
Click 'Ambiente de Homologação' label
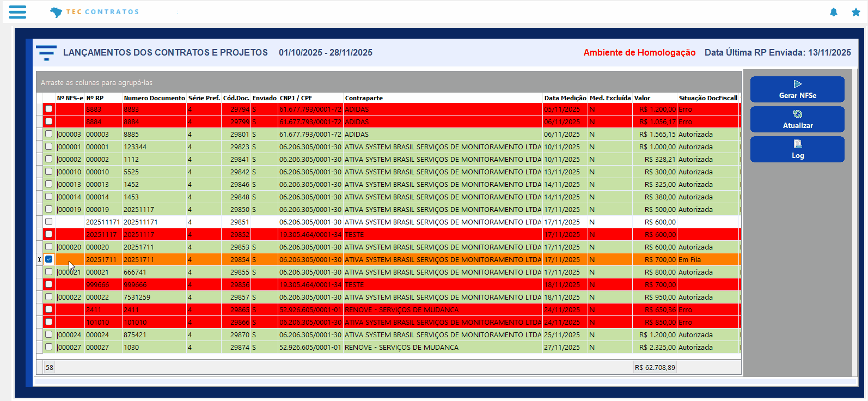tap(640, 52)
